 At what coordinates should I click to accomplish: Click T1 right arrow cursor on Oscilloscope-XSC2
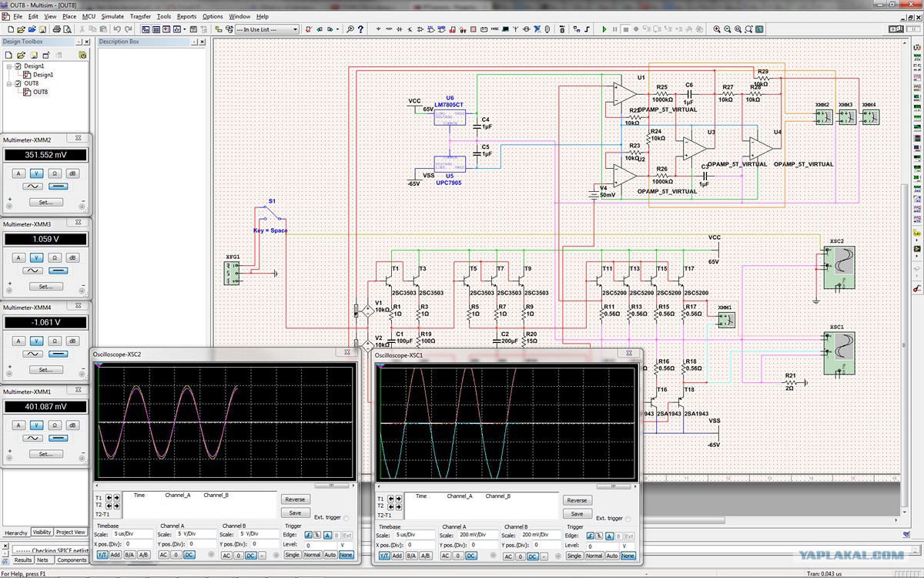coord(117,498)
